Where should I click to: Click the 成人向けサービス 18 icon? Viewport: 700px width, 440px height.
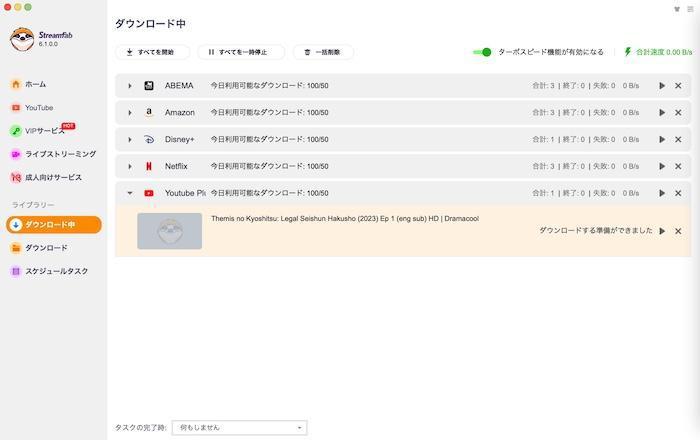16,177
